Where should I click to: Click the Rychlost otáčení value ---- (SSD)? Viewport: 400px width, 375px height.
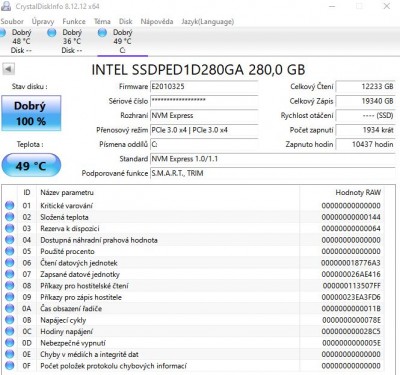tap(365, 115)
